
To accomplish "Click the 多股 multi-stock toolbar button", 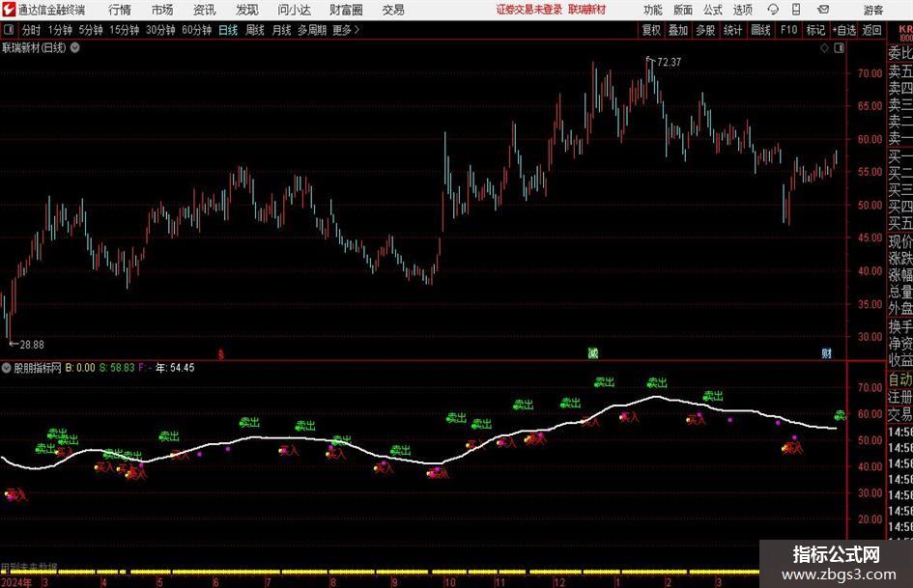I will tap(705, 30).
